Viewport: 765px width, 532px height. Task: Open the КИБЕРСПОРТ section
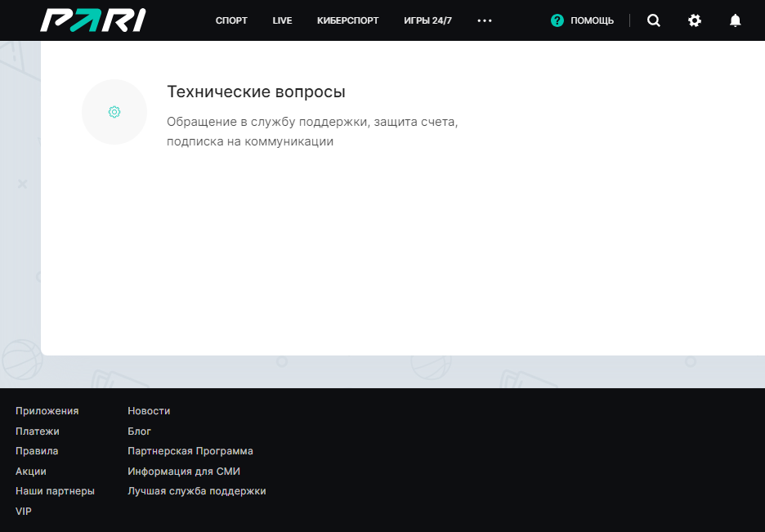tap(348, 20)
